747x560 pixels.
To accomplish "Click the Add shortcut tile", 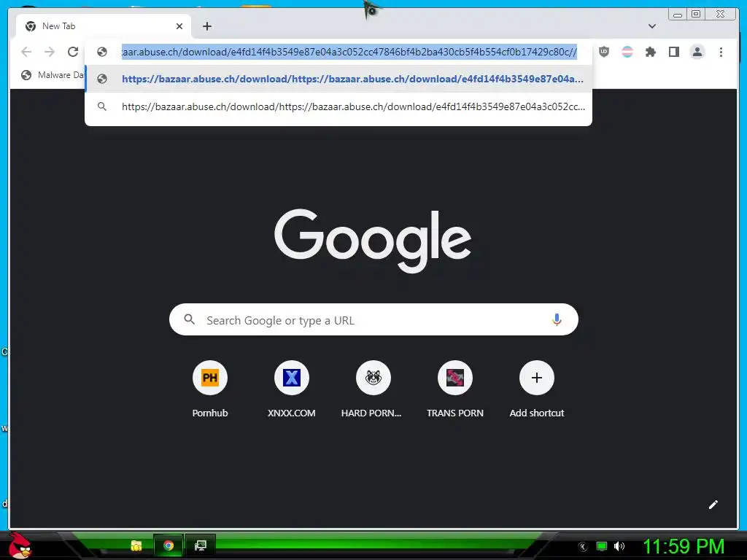I will pyautogui.click(x=536, y=389).
